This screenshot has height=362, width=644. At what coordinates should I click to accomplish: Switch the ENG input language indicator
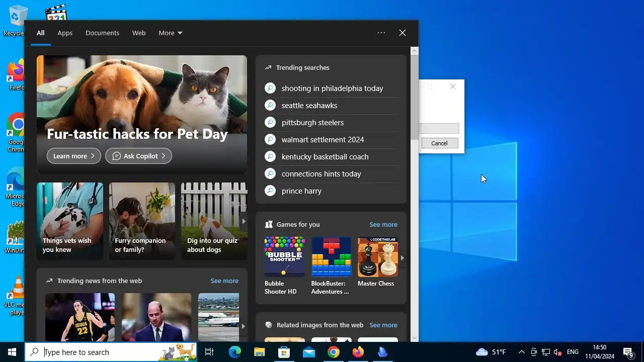pyautogui.click(x=573, y=352)
